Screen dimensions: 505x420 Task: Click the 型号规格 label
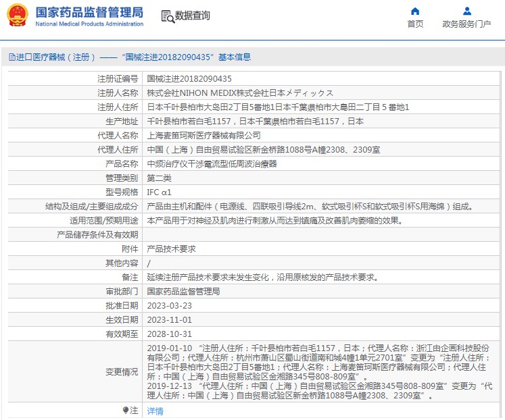tap(122, 192)
